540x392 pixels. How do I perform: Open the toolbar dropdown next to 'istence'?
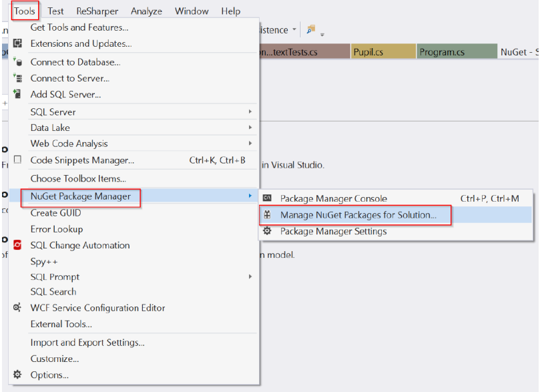click(x=294, y=29)
